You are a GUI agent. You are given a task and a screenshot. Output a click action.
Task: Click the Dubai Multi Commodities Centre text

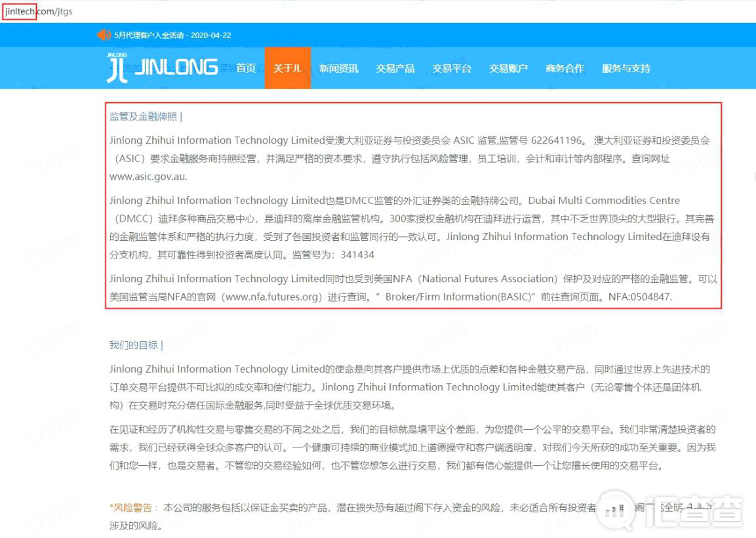coord(604,201)
